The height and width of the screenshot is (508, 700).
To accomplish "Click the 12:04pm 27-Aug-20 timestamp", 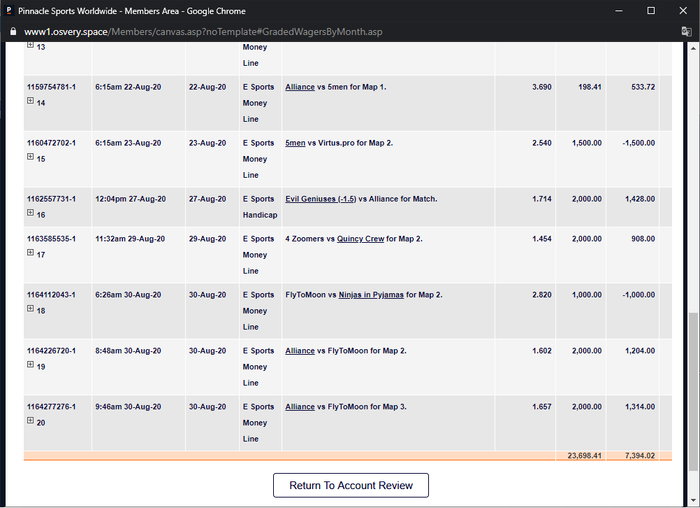I will click(130, 199).
